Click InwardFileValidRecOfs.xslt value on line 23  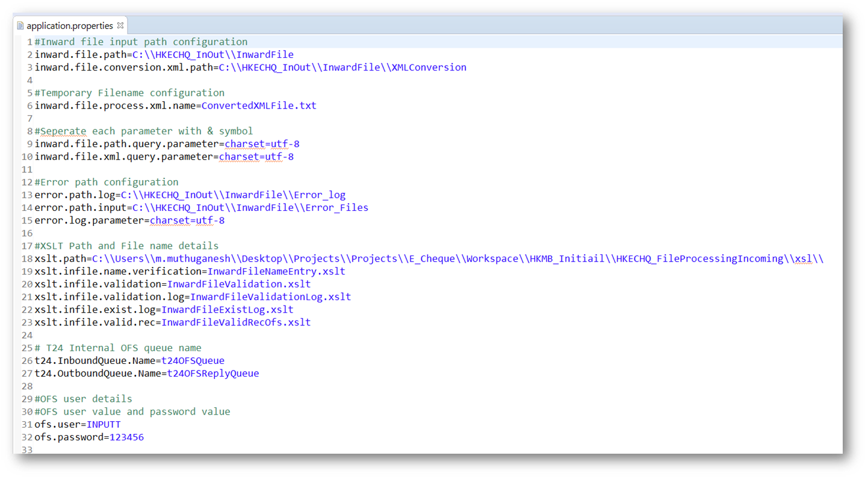pos(236,322)
